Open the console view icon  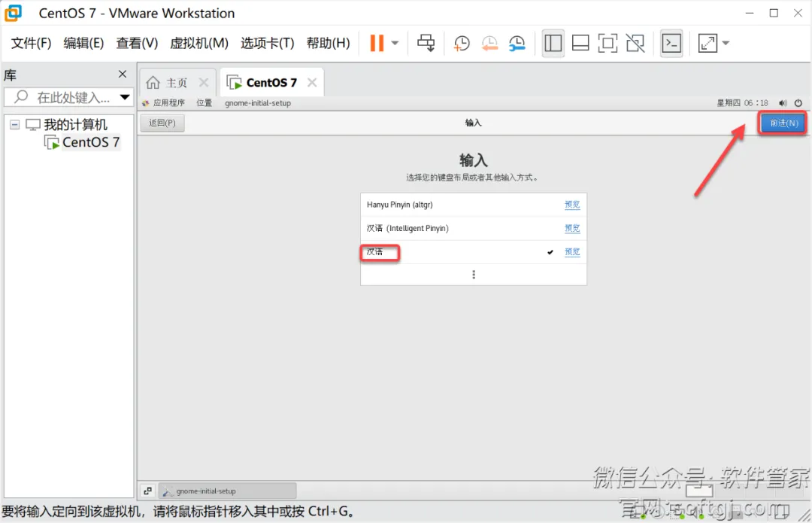point(671,43)
